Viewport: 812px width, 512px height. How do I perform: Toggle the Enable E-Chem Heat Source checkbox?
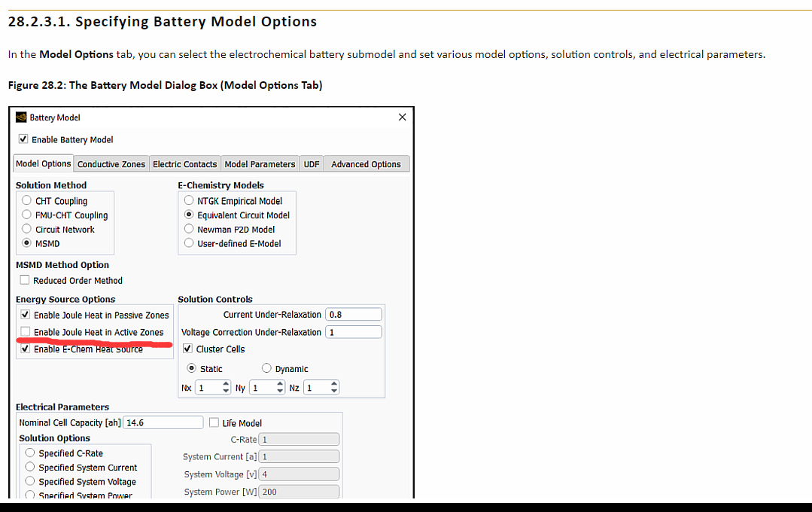pos(25,349)
